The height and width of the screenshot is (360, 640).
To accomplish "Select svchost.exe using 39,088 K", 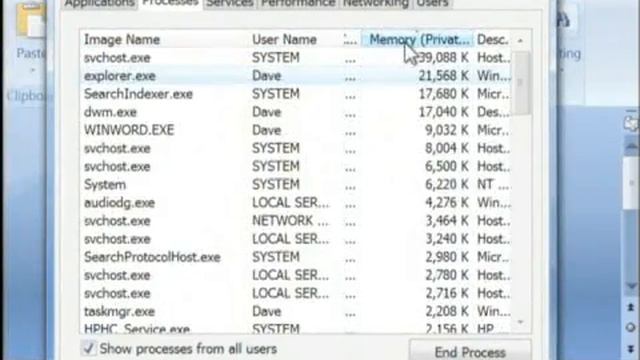I will click(296, 58).
